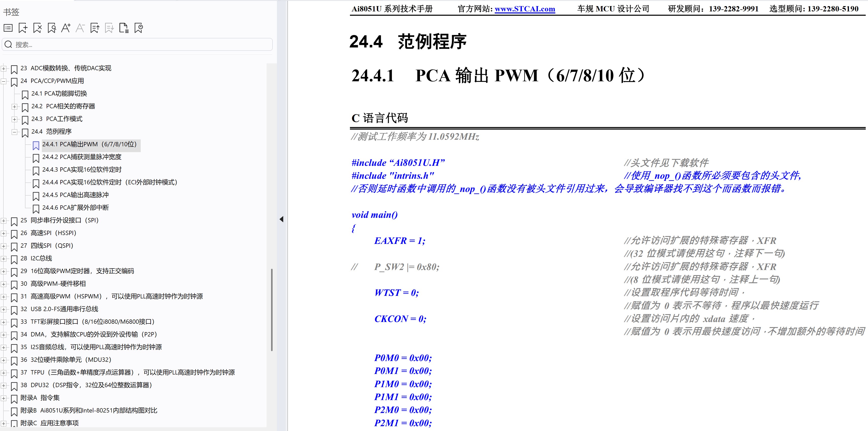Click commented line 'P_SW2 |= 0x80;'
The image size is (868, 431).
coord(407,267)
